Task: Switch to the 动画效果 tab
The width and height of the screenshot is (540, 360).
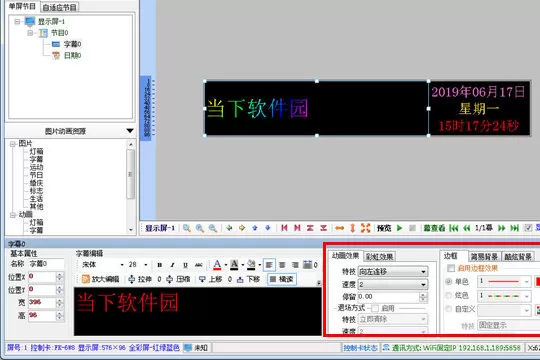Action: click(x=345, y=256)
